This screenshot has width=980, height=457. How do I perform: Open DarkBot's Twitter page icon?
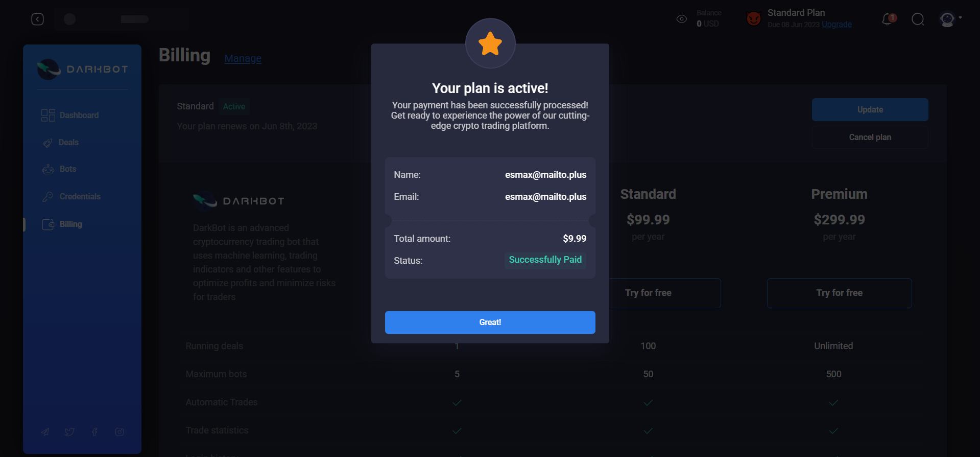[x=70, y=432]
